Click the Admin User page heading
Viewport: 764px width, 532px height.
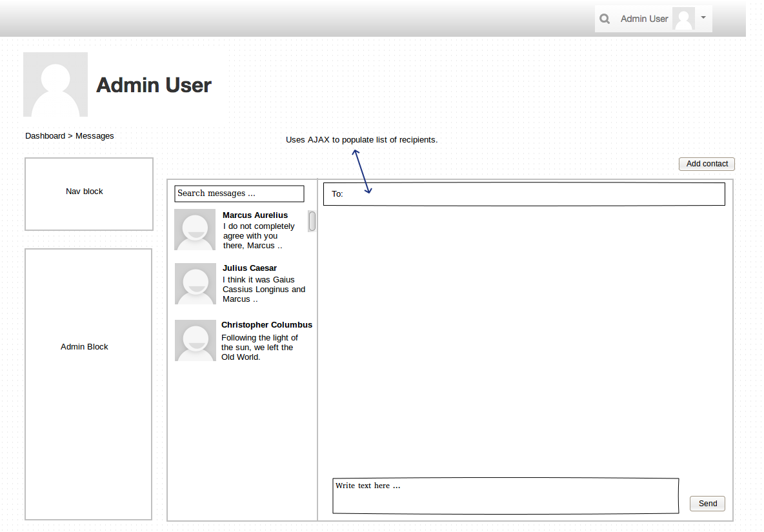pos(154,85)
